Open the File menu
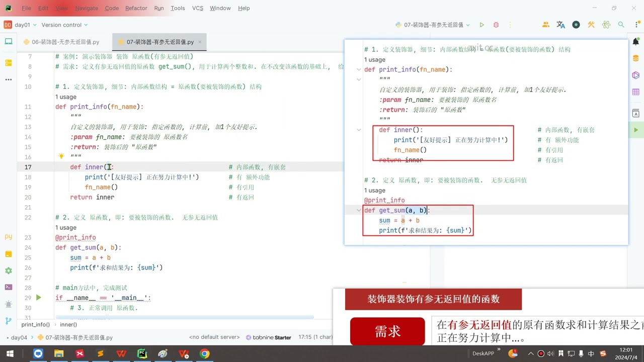644x362 pixels. [x=26, y=8]
